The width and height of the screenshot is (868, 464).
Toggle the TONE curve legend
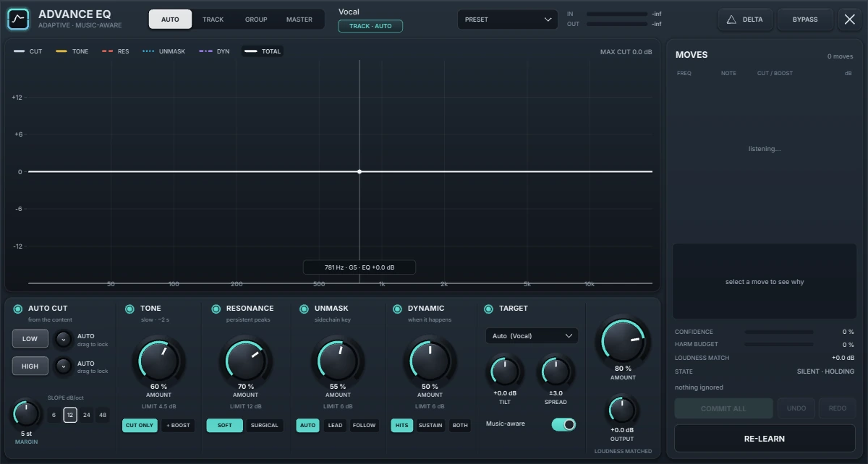(x=72, y=51)
